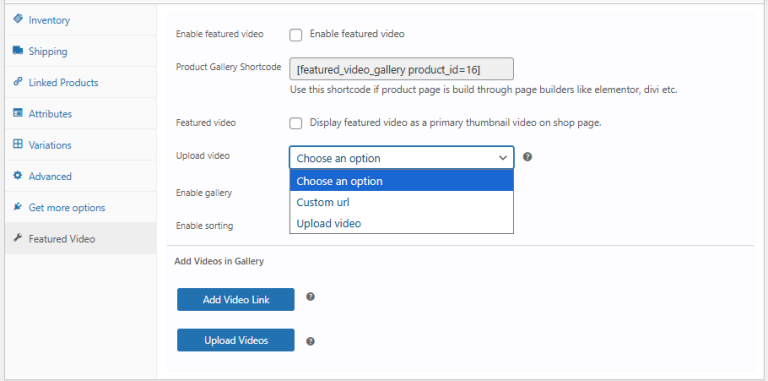This screenshot has height=381, width=768.
Task: Click the 'Enable sorting' label
Action: coord(204,226)
